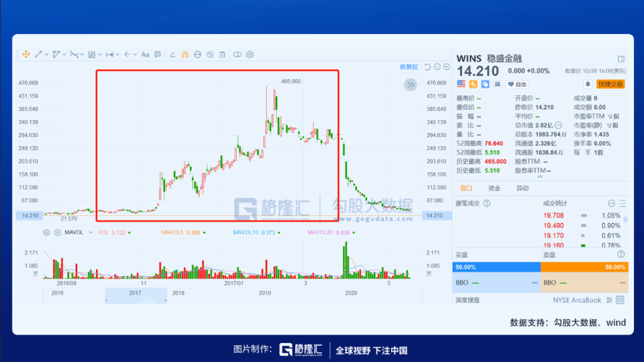Click the 前复权 adjustment link
The height and width of the screenshot is (362, 644).
pos(408,67)
